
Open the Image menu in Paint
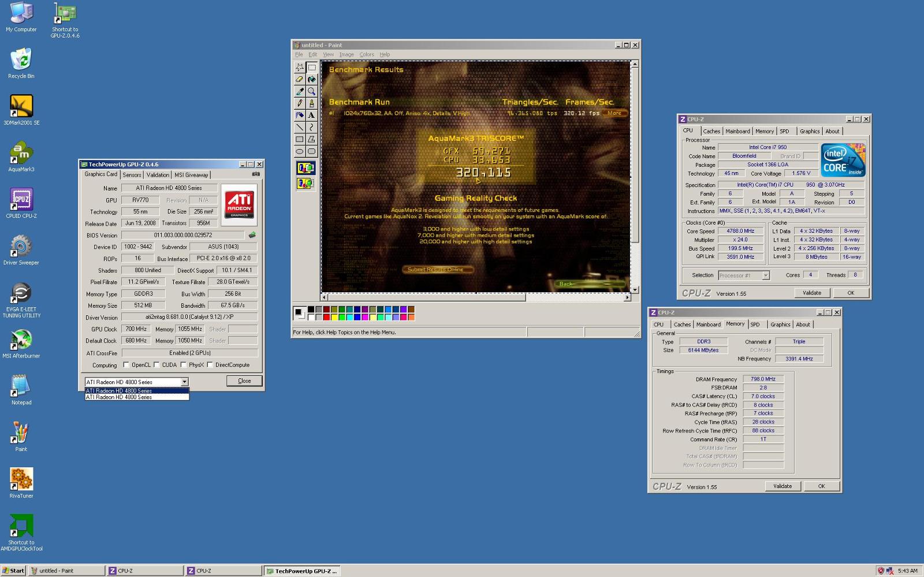tap(346, 54)
